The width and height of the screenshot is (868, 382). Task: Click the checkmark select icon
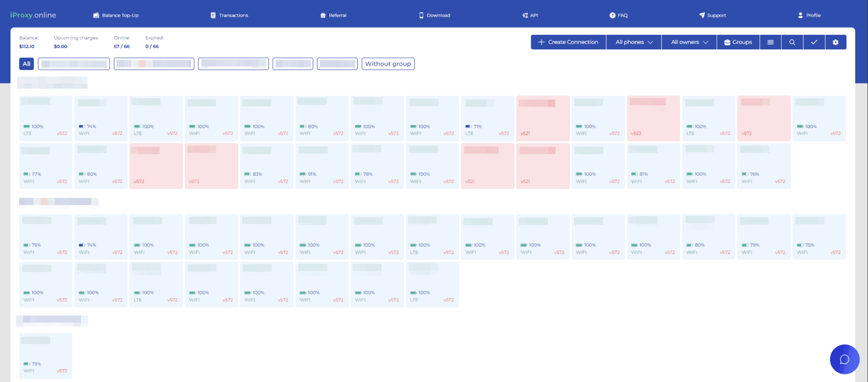tap(814, 42)
